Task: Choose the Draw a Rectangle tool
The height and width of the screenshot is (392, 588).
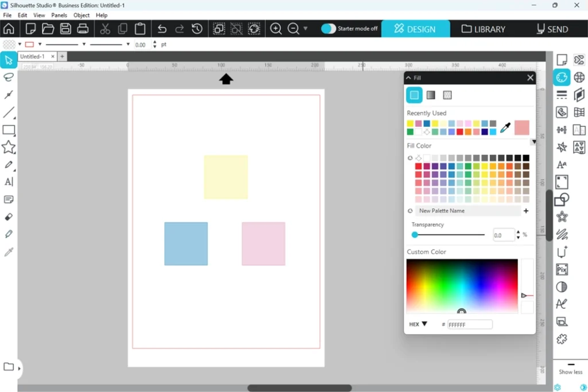Action: pyautogui.click(x=9, y=130)
